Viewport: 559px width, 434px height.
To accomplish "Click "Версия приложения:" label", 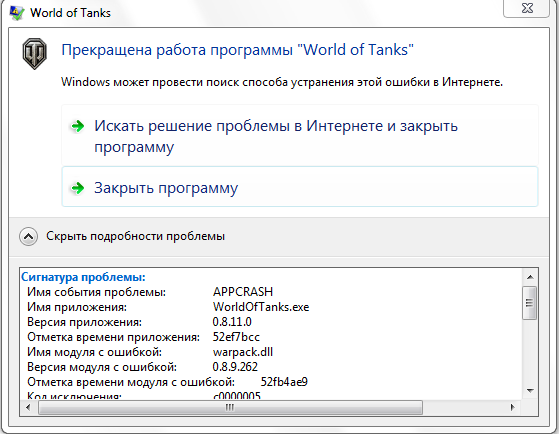I will coord(84,322).
